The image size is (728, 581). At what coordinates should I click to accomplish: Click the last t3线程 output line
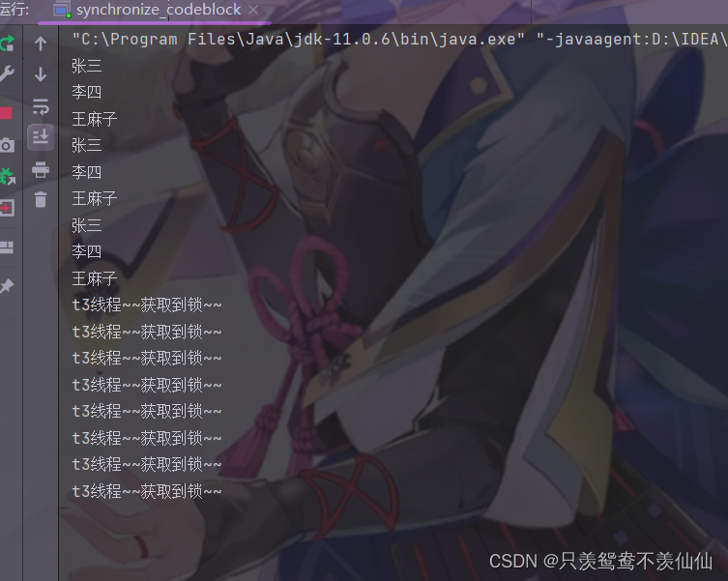pos(147,491)
